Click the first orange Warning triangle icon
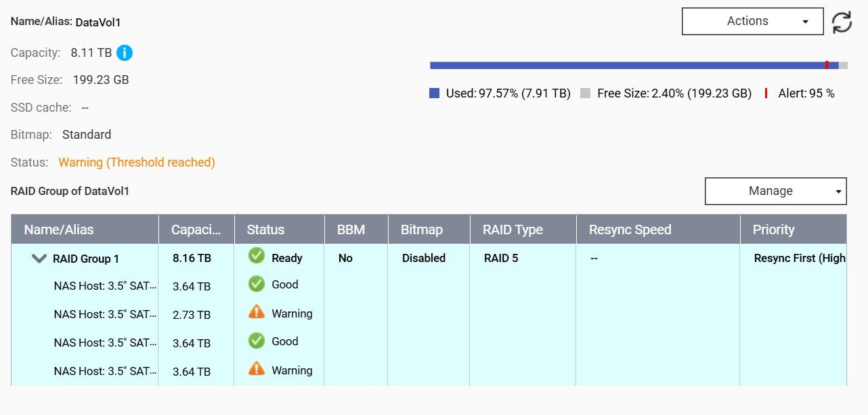This screenshot has width=868, height=415. coord(257,312)
